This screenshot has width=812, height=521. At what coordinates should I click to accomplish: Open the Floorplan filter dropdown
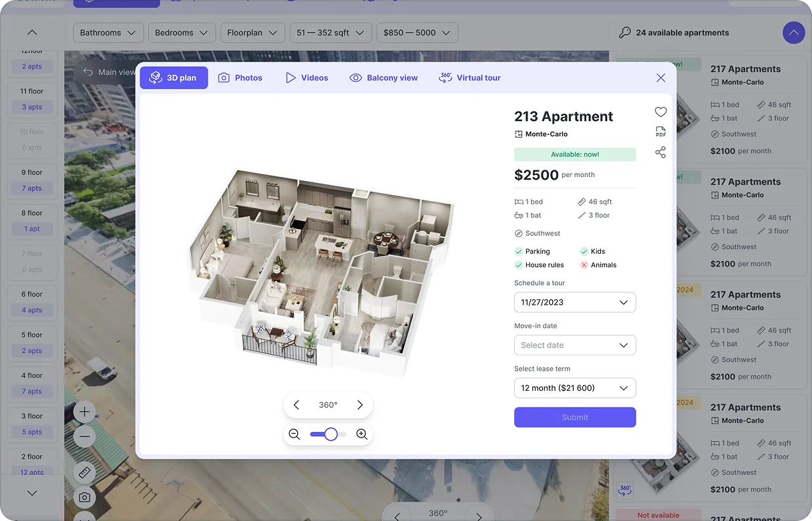[x=252, y=33]
